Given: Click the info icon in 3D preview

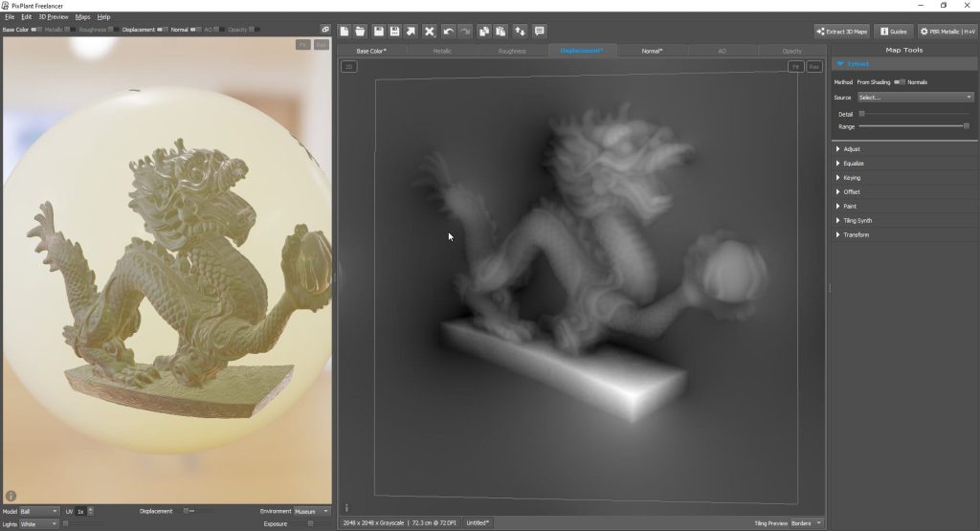Looking at the screenshot, I should coord(11,496).
